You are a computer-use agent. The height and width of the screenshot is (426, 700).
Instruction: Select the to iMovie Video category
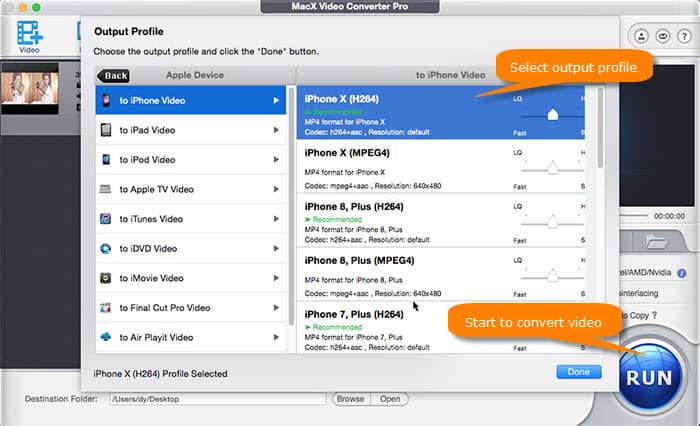[191, 278]
